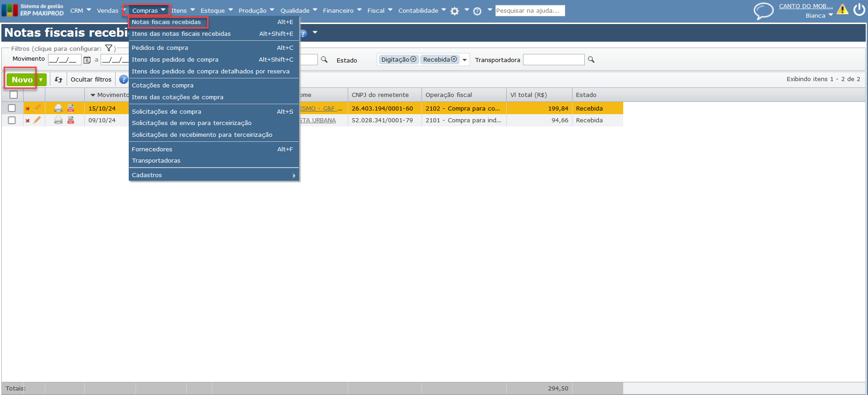
Task: Remove the Recebida estado filter tag
Action: click(454, 59)
